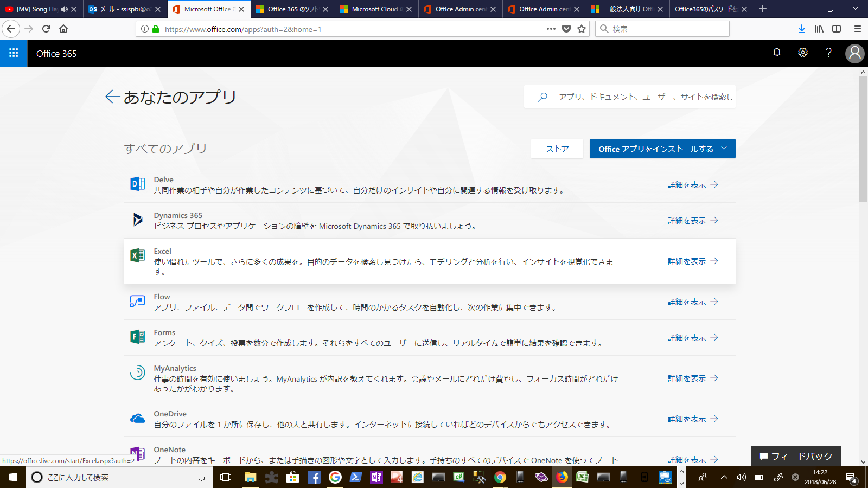Show the site information icon in address bar
The width and height of the screenshot is (868, 488).
[x=144, y=29]
